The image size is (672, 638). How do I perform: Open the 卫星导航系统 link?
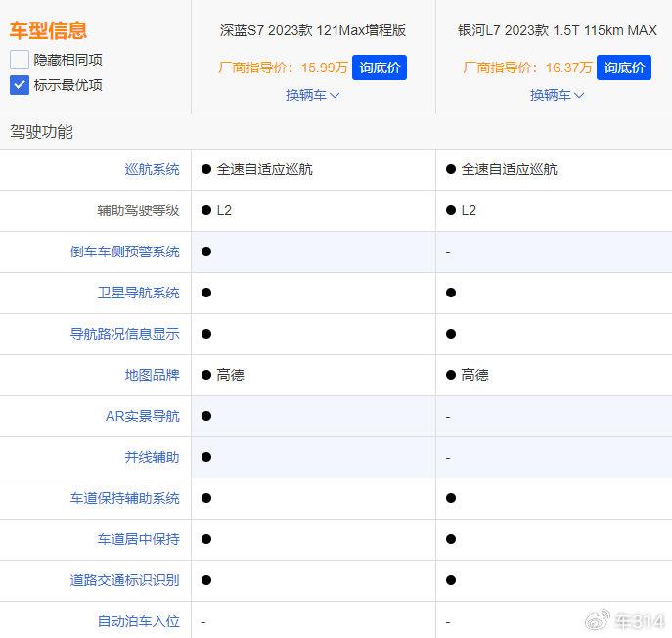(x=139, y=293)
